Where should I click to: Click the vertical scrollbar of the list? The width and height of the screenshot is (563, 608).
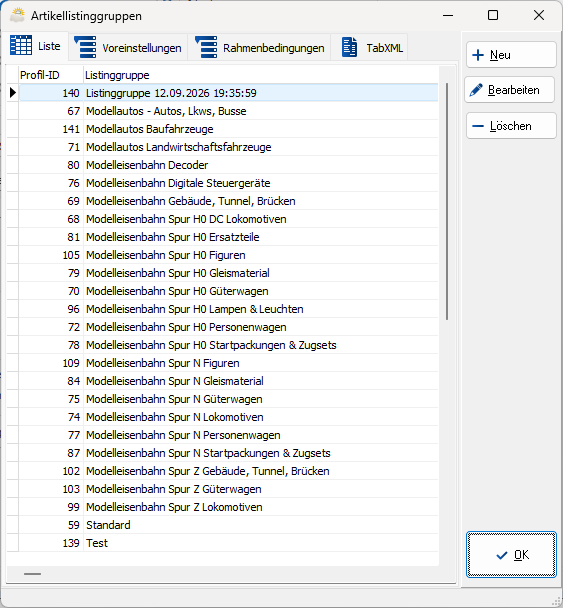pos(447,202)
